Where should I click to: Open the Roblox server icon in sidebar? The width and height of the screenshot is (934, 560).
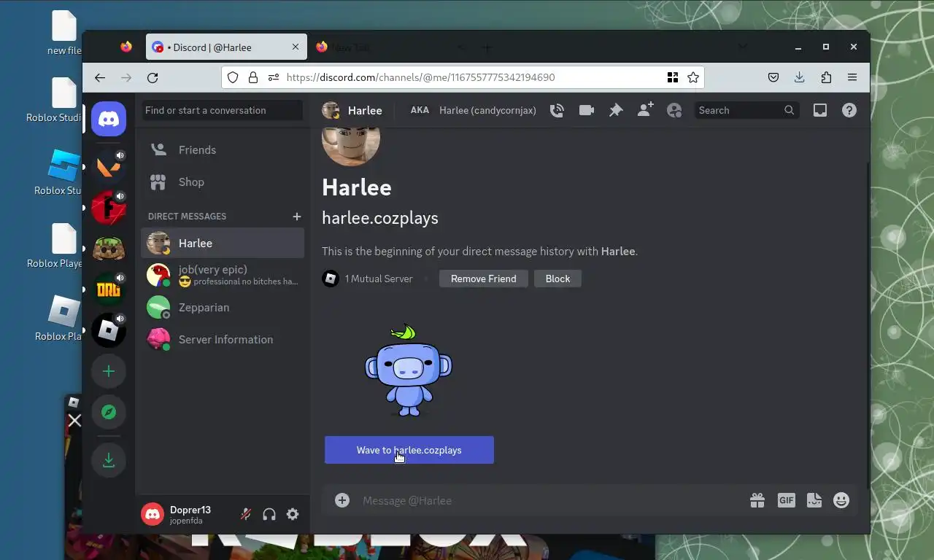click(x=109, y=330)
